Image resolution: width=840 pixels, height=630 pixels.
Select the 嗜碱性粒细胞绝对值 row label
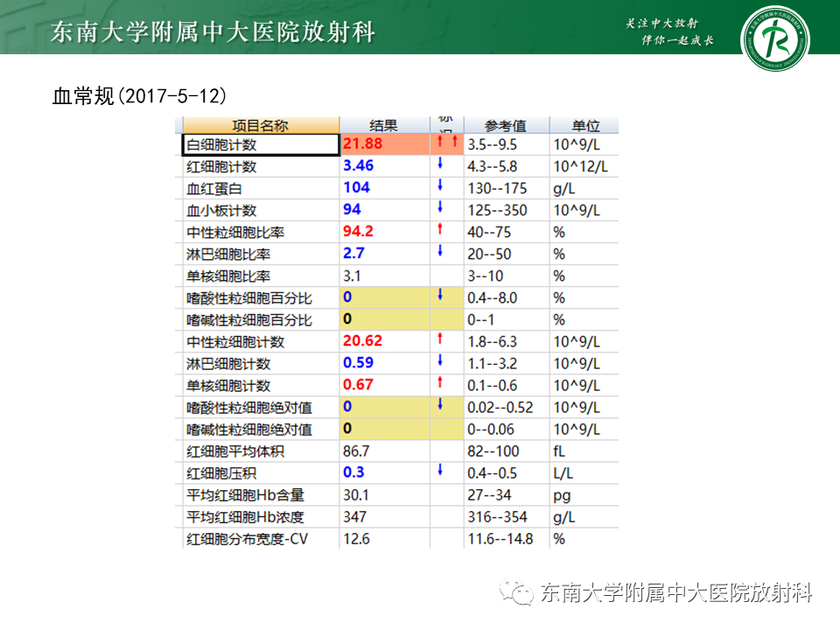(x=249, y=430)
